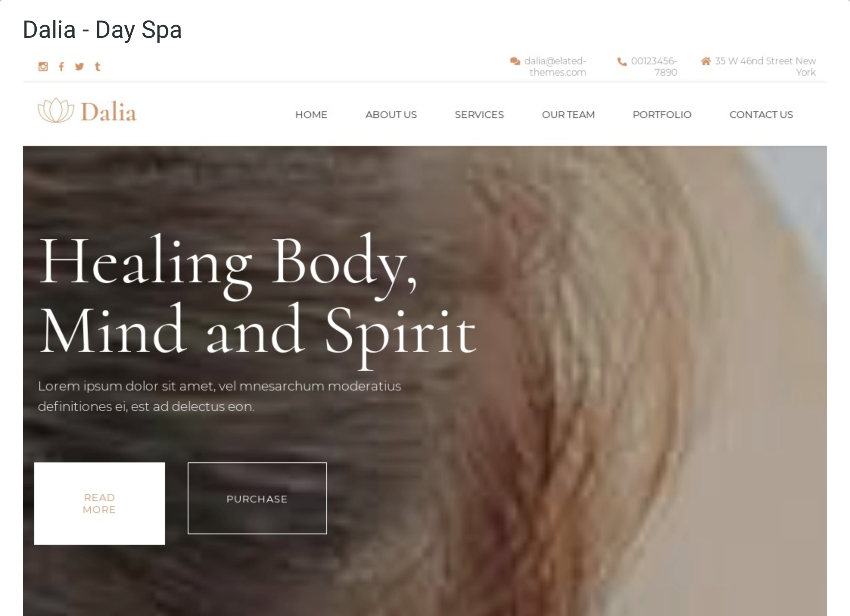Viewport: 850px width, 616px height.
Task: Open the Tumblr social icon
Action: pos(98,67)
